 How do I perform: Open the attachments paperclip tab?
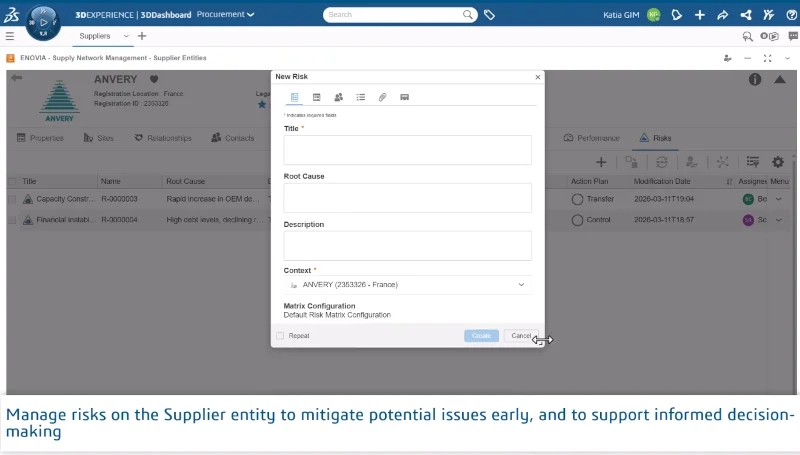tap(382, 97)
